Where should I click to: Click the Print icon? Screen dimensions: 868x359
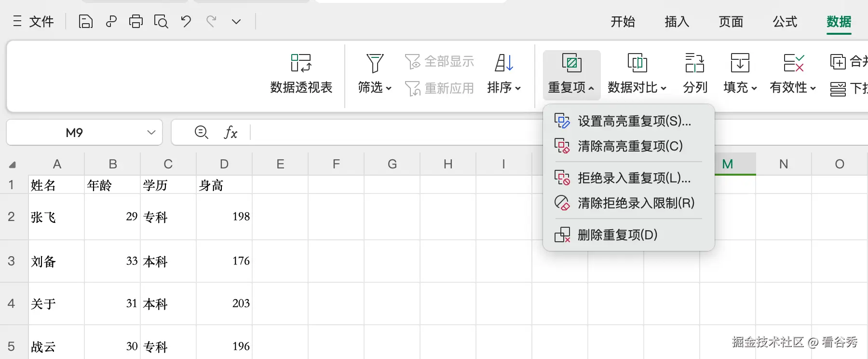[136, 21]
